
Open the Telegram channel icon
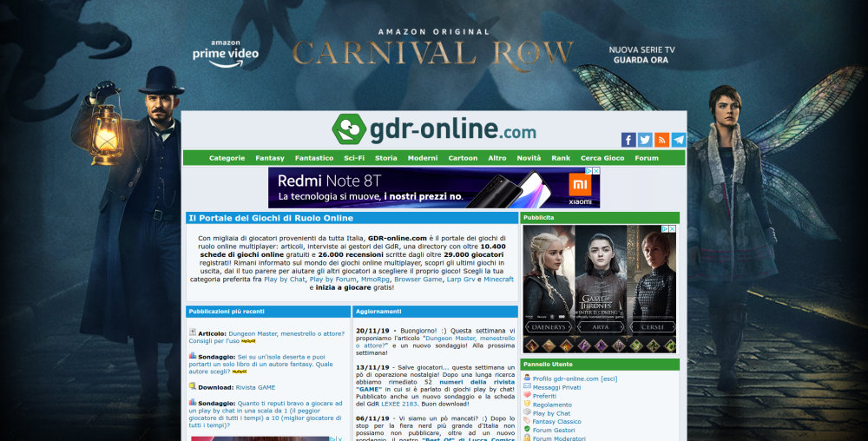point(679,140)
